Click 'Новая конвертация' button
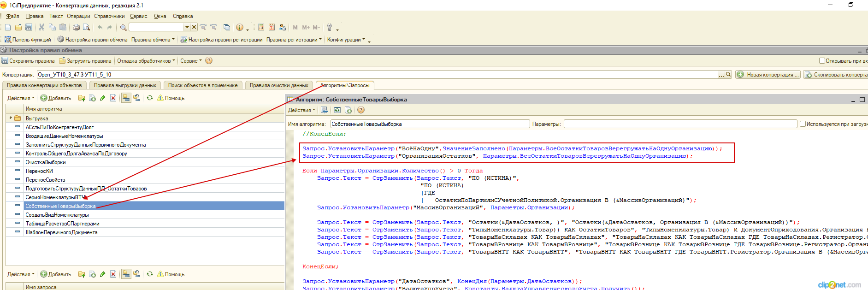Viewport: 868px width, 290px height. pos(768,75)
